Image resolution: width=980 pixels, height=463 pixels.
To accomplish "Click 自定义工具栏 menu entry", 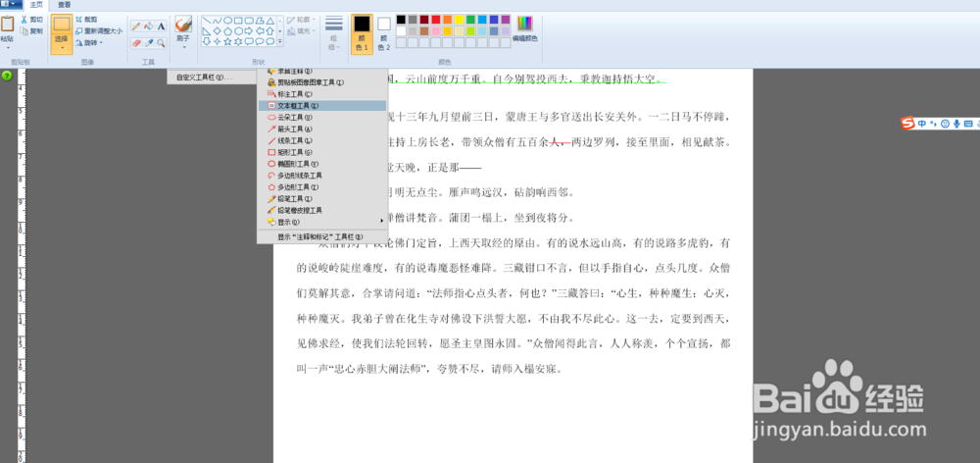I will tap(212, 77).
